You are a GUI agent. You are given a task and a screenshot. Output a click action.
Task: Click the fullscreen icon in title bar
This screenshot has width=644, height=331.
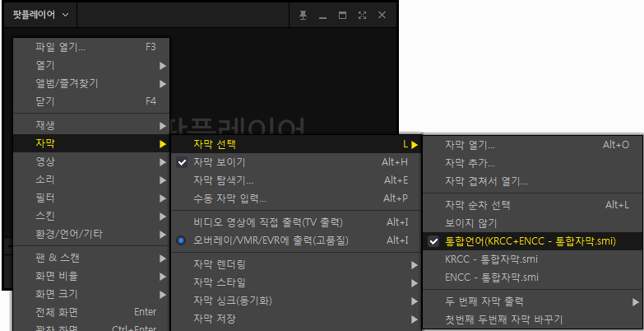[x=362, y=15]
